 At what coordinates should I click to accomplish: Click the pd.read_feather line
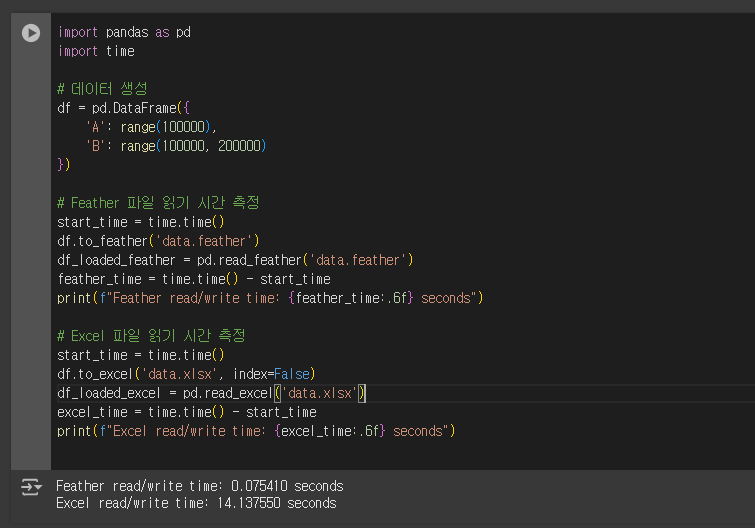coord(235,260)
